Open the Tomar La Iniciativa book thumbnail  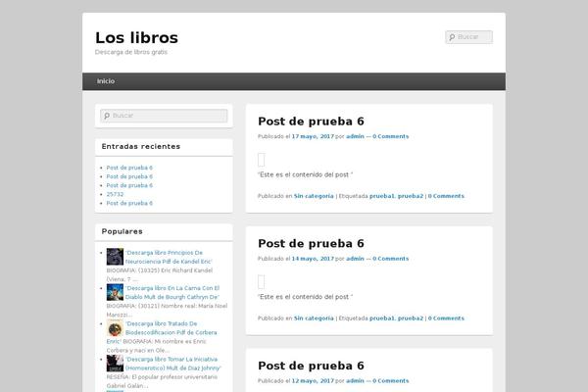coord(115,364)
